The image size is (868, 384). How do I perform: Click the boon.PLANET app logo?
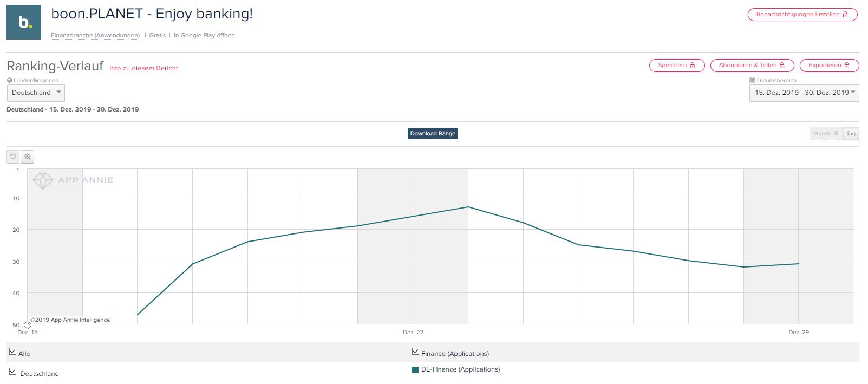coord(24,22)
